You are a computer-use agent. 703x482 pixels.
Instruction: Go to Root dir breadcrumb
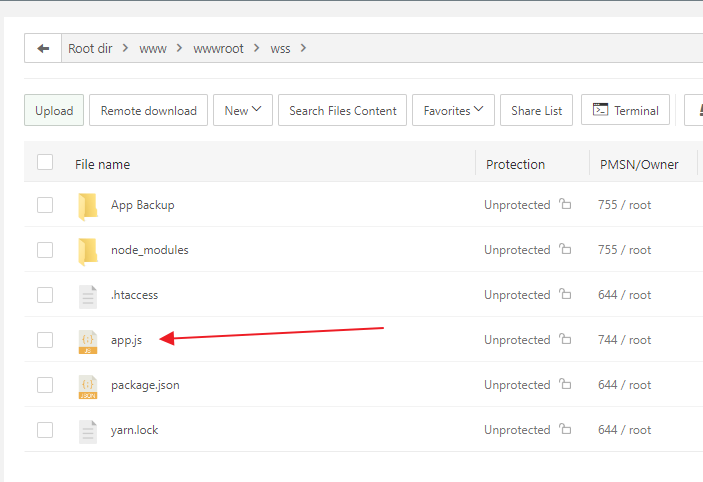tap(90, 48)
